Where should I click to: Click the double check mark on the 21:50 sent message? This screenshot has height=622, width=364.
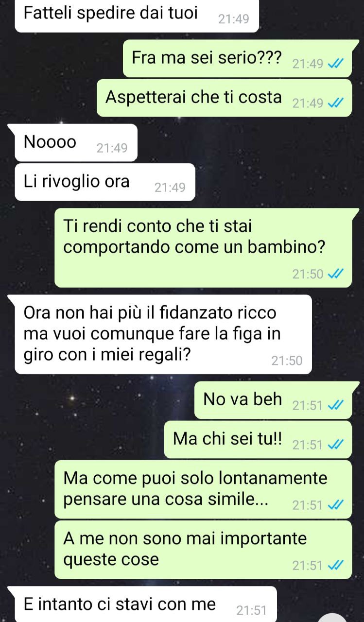(x=336, y=274)
